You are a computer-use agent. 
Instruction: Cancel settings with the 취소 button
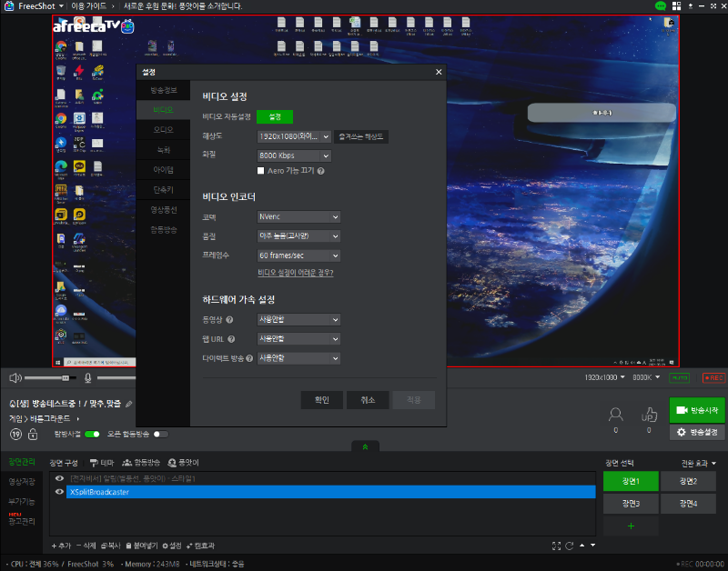(x=368, y=400)
